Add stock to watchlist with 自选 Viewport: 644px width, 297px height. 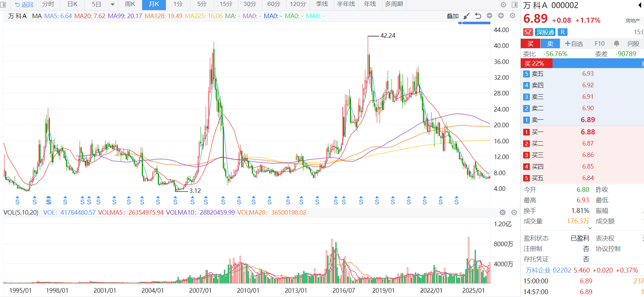(x=574, y=44)
